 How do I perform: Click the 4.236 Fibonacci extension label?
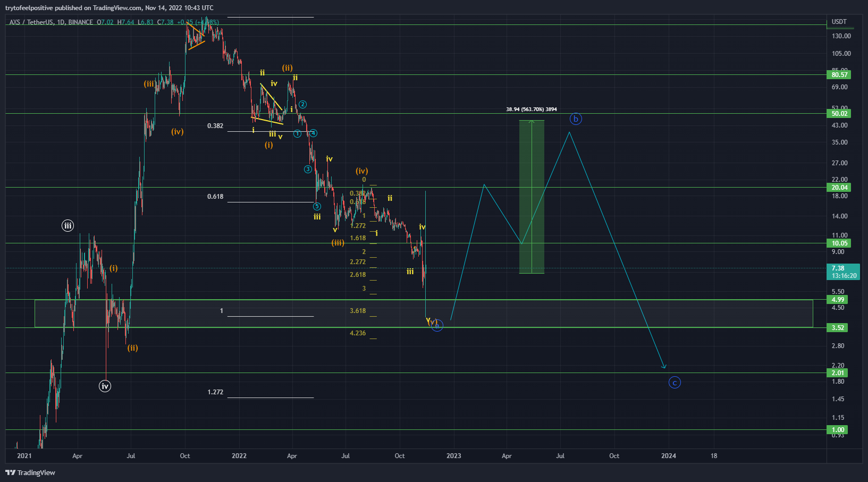[x=358, y=333]
